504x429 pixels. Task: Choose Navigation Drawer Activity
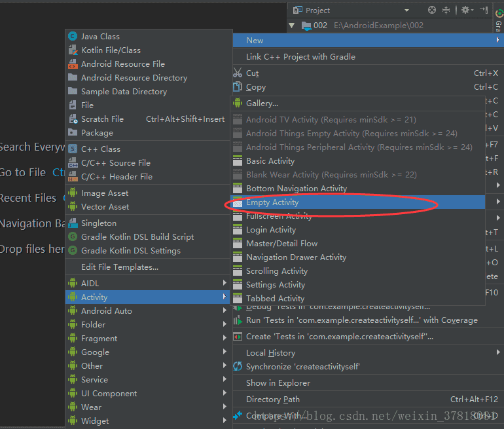(358, 257)
